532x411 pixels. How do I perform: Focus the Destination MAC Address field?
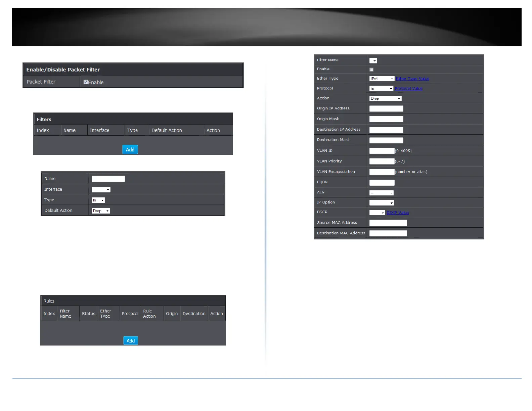[388, 233]
